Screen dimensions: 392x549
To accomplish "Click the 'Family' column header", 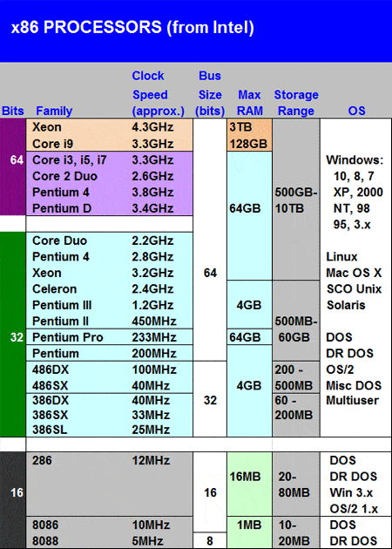I will 54,111.
